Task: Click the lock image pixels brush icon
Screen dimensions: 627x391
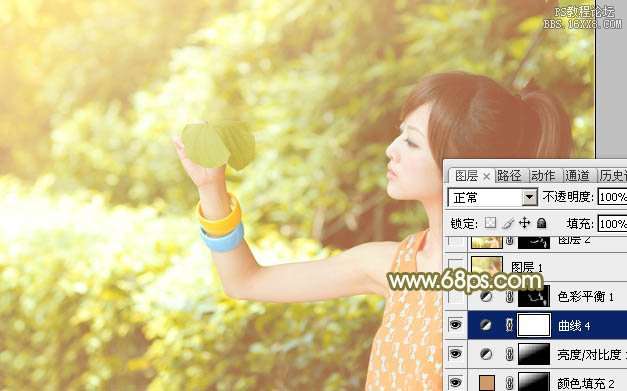Action: tap(508, 223)
